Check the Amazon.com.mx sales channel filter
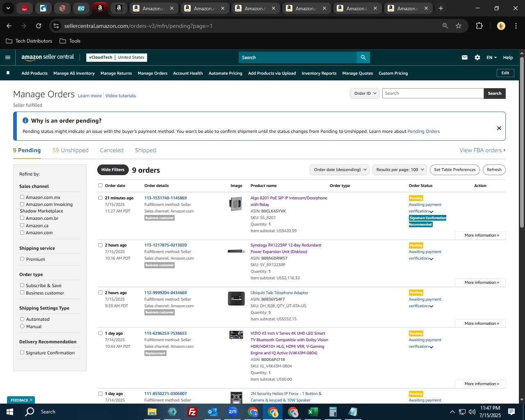The height and width of the screenshot is (420, 525). 22,197
